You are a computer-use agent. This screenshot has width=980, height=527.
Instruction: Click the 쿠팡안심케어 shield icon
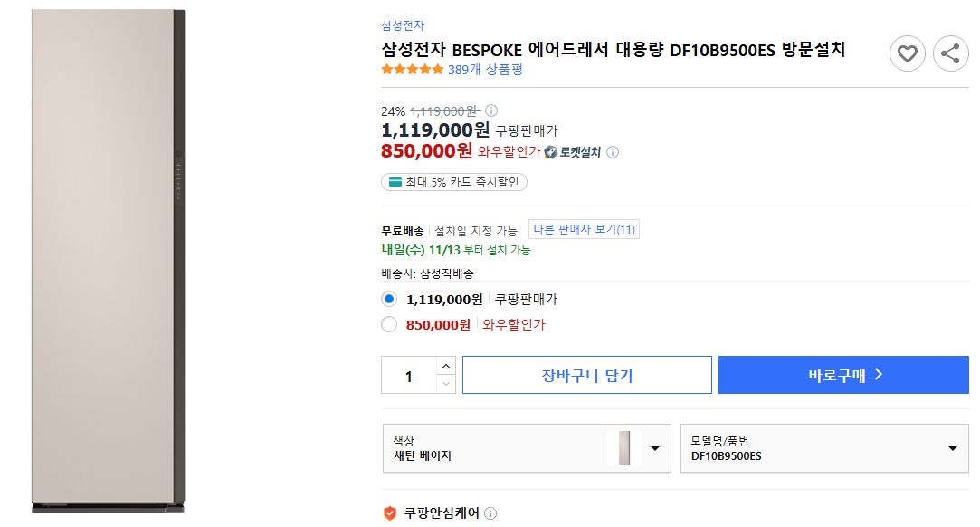point(389,512)
